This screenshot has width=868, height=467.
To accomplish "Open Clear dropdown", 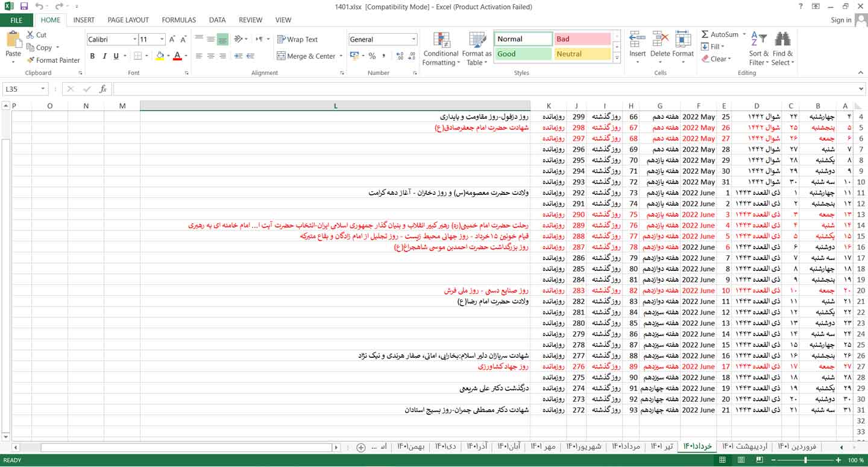I will tap(715, 59).
